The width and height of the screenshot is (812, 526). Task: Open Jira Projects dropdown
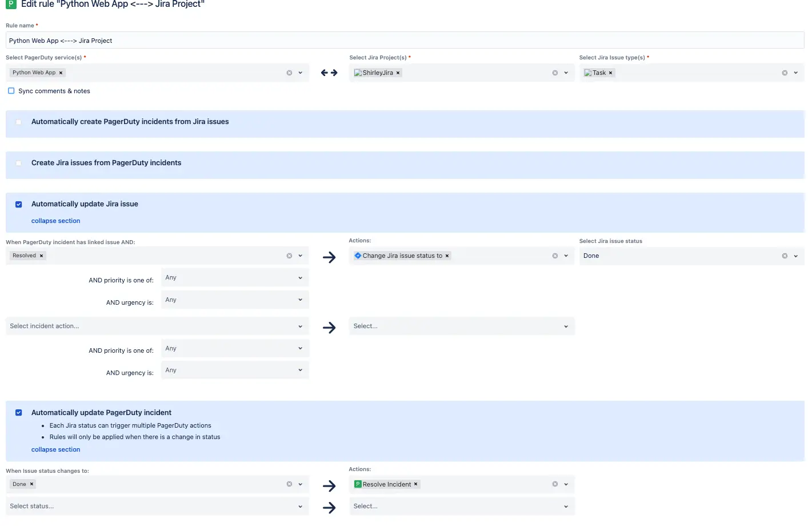pos(566,73)
